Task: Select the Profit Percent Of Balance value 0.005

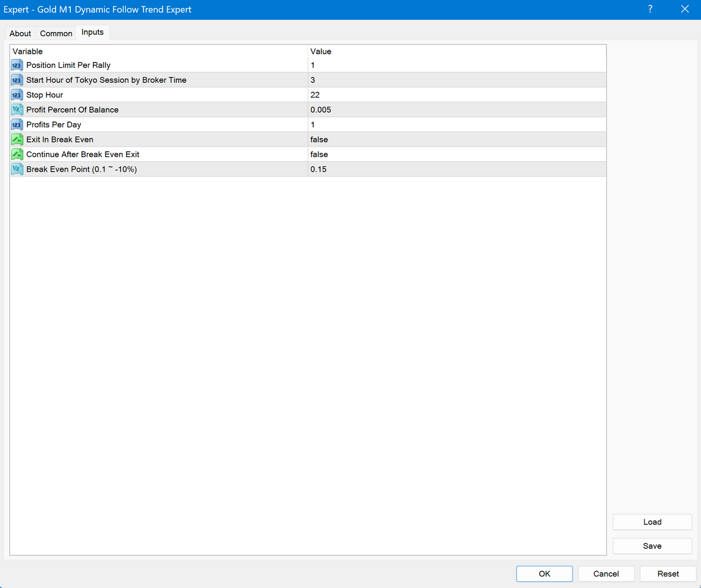Action: click(x=321, y=110)
